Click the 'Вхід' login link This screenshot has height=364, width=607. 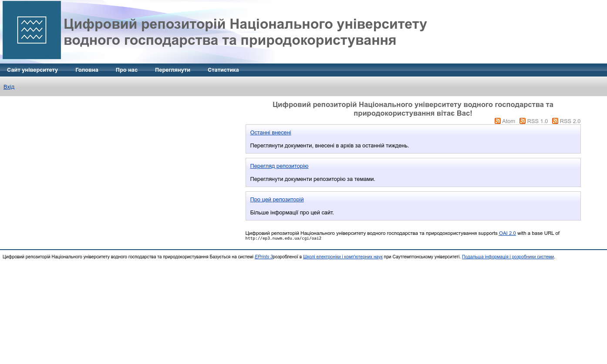pos(9,87)
